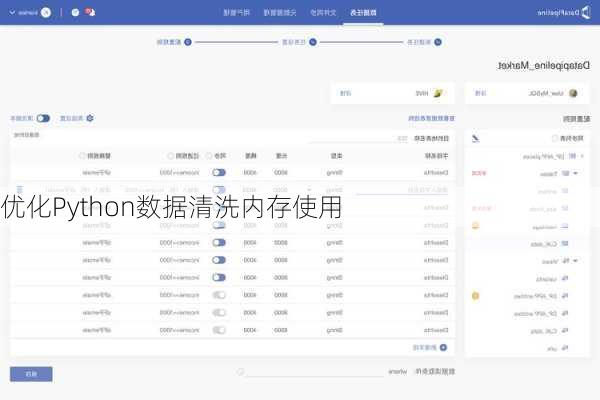This screenshot has height=400, width=600.
Task: Click the help circle beside the where input
Action: [x=240, y=372]
